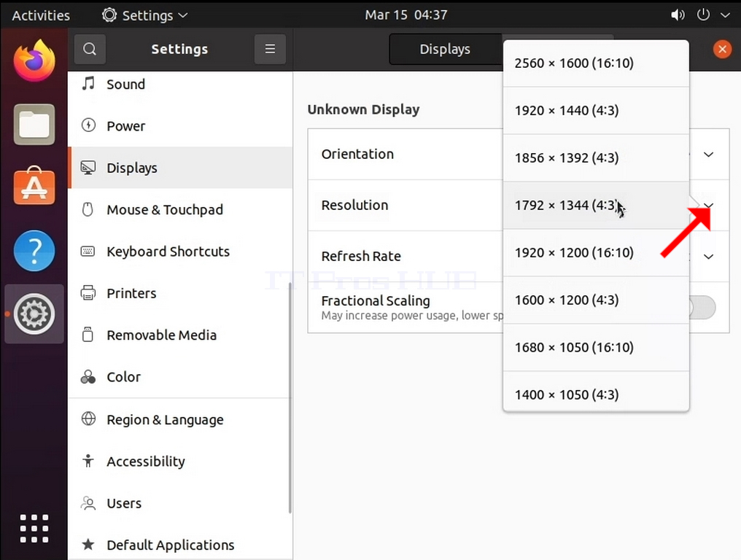Close the Settings window
Viewport: 741px width, 560px height.
[x=722, y=49]
